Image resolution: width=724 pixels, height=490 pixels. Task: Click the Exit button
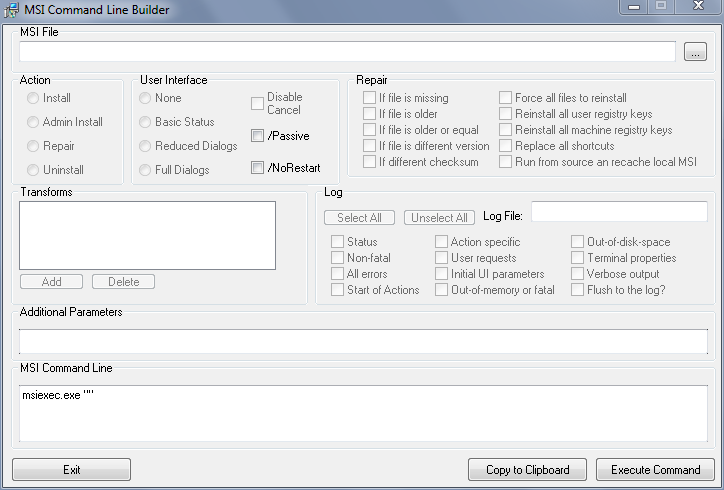tap(71, 470)
